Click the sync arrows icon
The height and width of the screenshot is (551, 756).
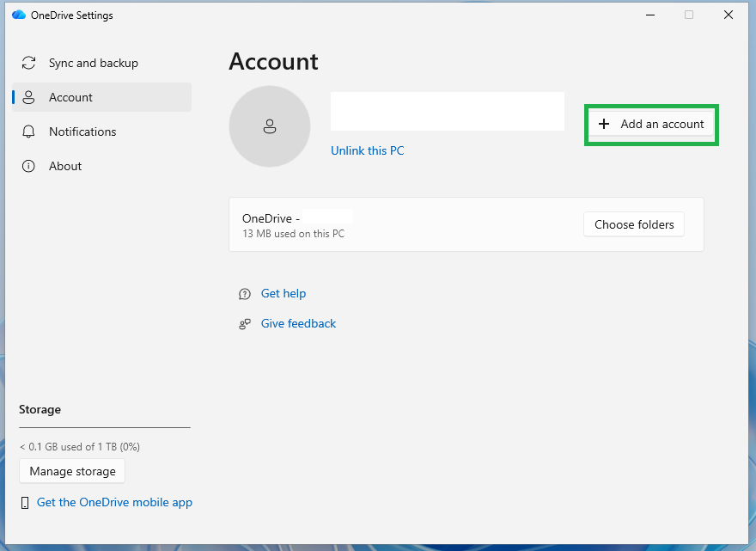pyautogui.click(x=28, y=64)
